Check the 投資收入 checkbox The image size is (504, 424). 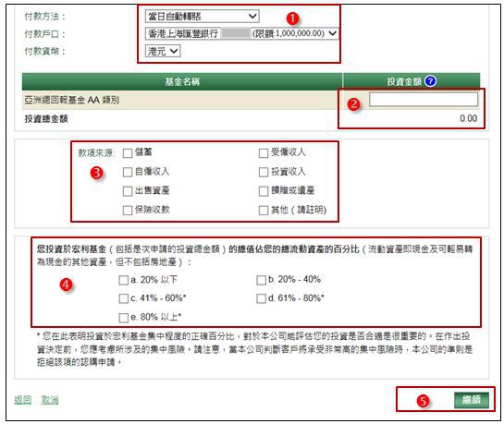pyautogui.click(x=264, y=172)
